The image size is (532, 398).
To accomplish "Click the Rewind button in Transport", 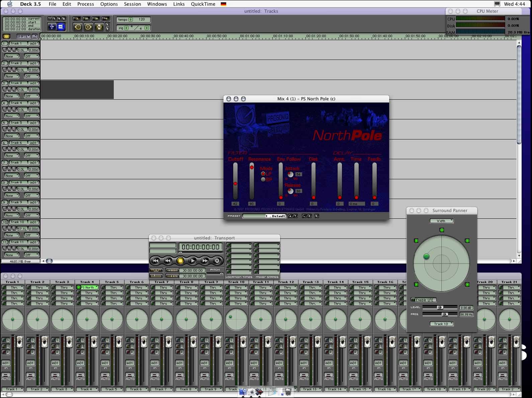I will [168, 261].
